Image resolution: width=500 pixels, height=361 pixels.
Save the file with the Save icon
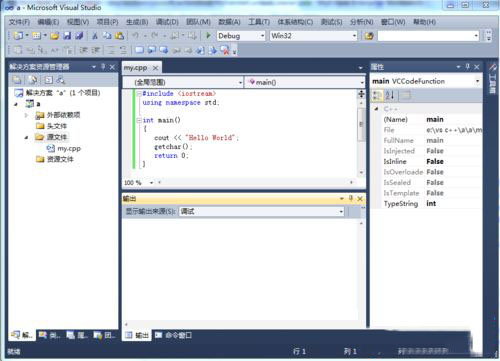(x=67, y=36)
